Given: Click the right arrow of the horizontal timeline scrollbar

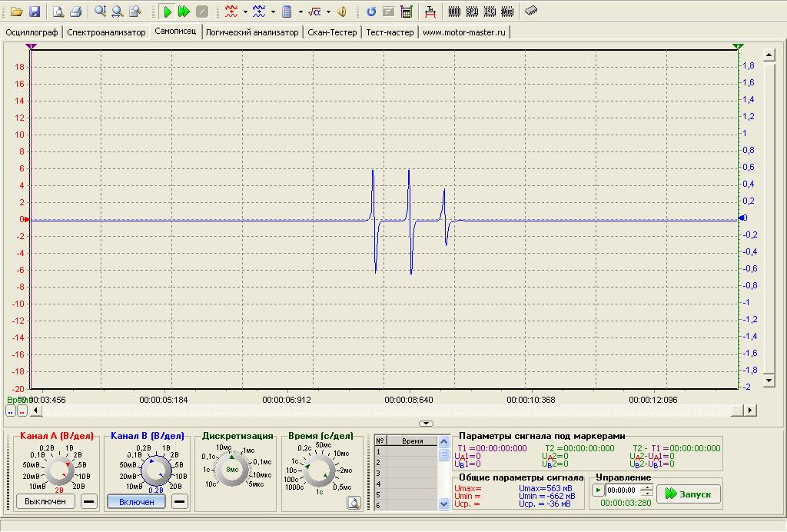Looking at the screenshot, I should (x=750, y=410).
